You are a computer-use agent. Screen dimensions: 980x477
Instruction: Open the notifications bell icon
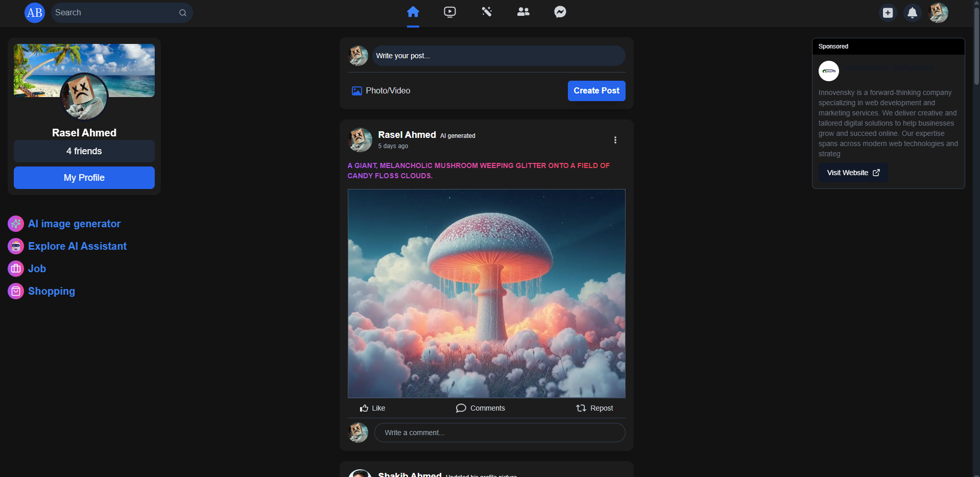tap(912, 13)
